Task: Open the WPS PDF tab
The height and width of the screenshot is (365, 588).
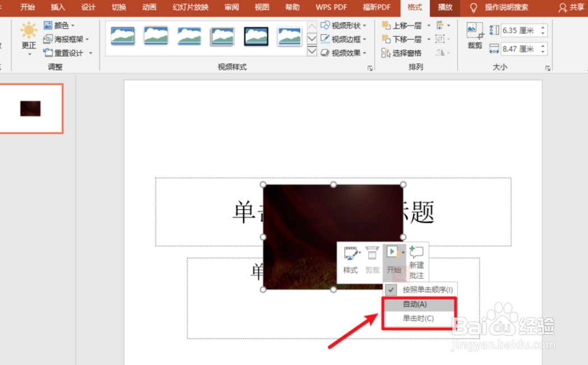Action: tap(331, 7)
